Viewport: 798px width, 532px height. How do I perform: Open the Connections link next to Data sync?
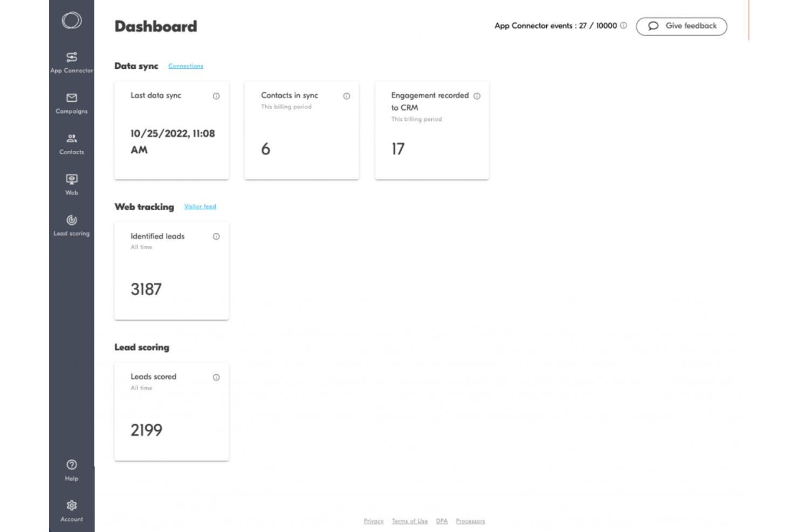tap(185, 66)
